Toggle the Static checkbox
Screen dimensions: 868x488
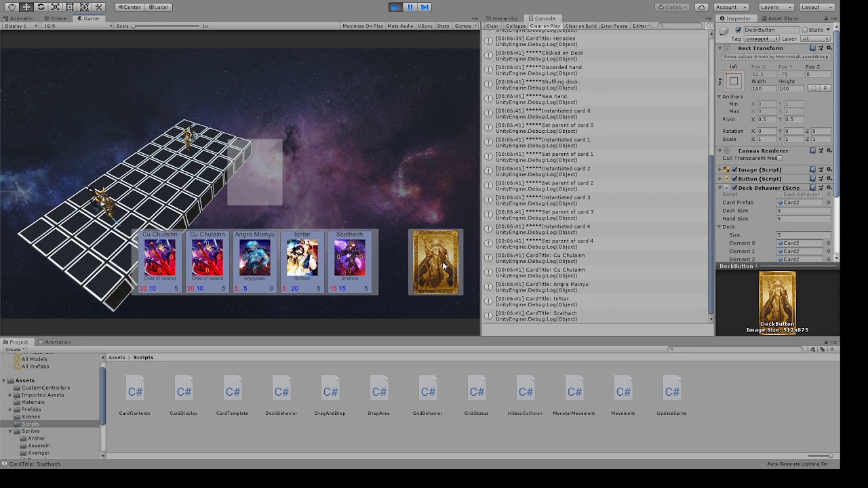pos(805,30)
